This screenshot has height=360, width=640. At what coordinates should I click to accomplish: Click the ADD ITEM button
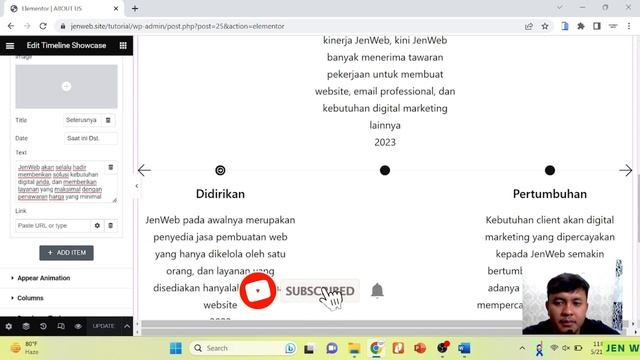point(67,253)
